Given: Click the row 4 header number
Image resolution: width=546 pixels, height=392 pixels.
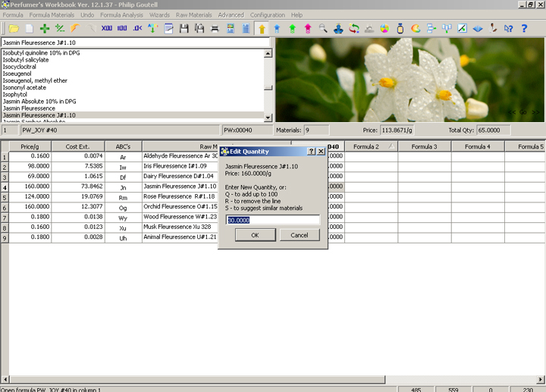Looking at the screenshot, I should click(x=5, y=187).
